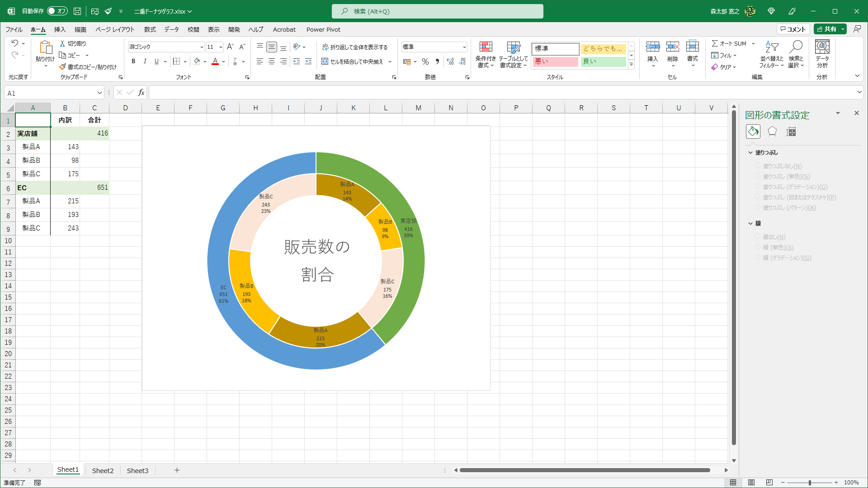Switch to Sheet2

click(x=103, y=470)
